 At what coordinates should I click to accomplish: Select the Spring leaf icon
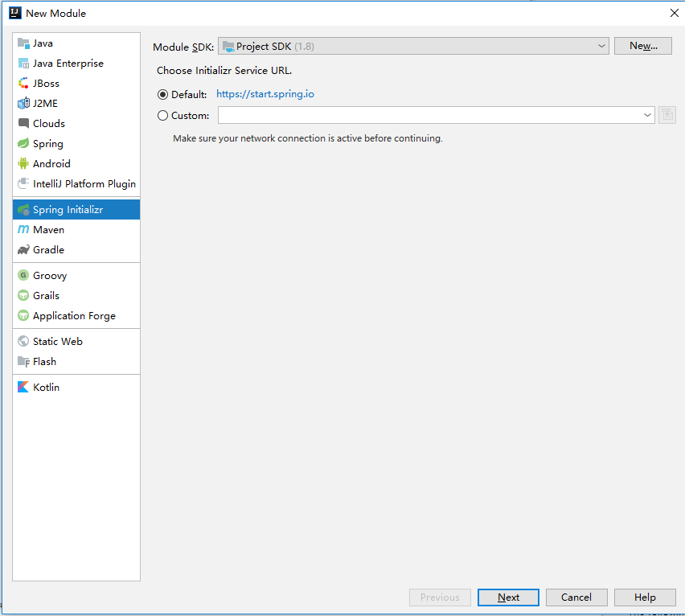(x=23, y=143)
